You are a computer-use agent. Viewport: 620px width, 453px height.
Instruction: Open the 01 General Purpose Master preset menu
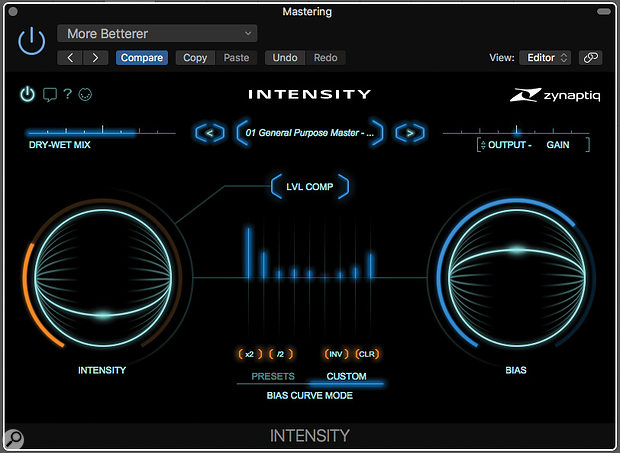(310, 133)
